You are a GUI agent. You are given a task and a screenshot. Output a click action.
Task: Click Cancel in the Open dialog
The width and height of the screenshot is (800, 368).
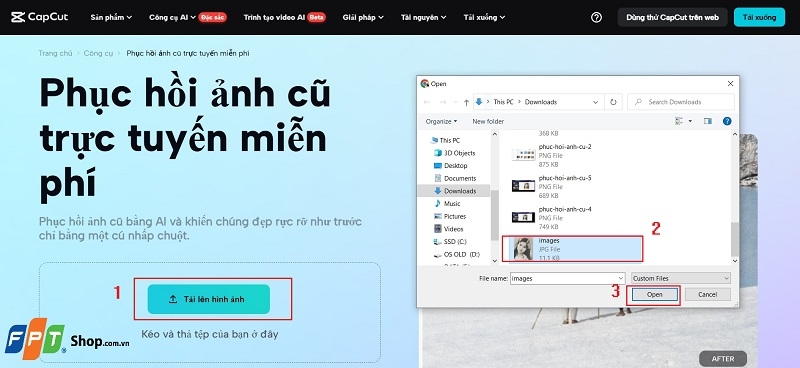(x=707, y=295)
